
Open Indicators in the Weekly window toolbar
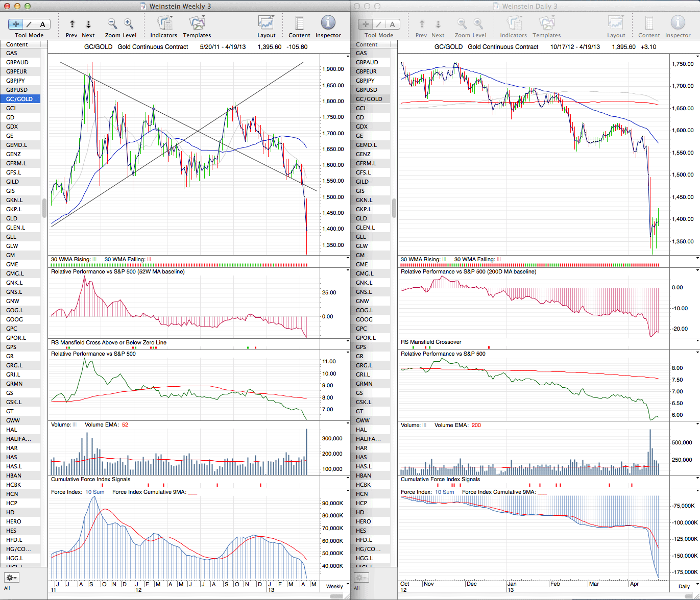tap(164, 23)
